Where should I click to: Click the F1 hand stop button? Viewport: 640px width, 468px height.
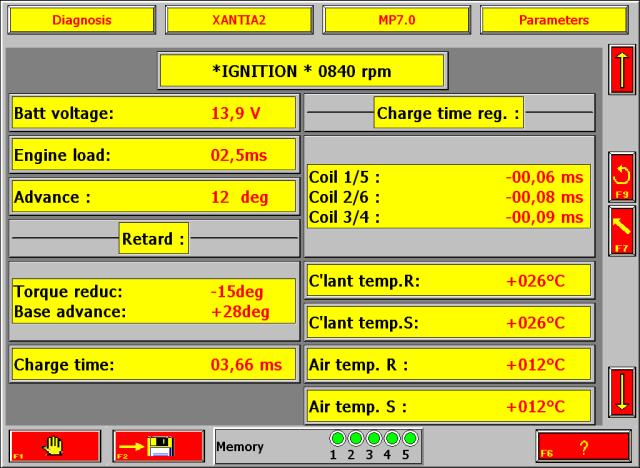pos(55,446)
